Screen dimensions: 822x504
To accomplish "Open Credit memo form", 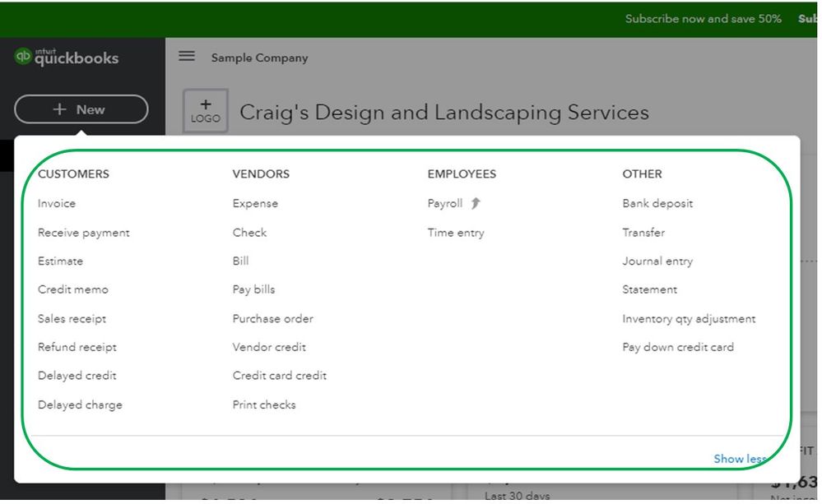I will click(73, 289).
